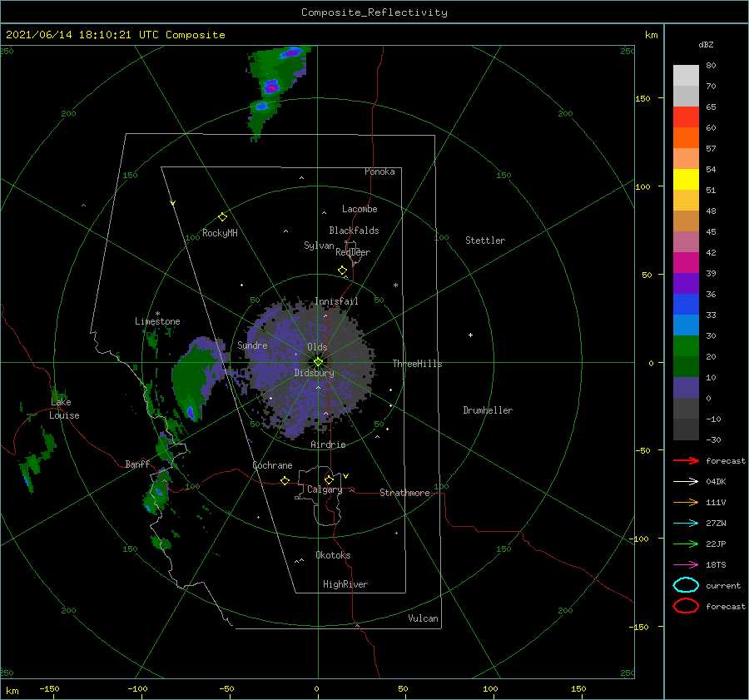Click the red forecast ellipse legend icon

coord(686,606)
